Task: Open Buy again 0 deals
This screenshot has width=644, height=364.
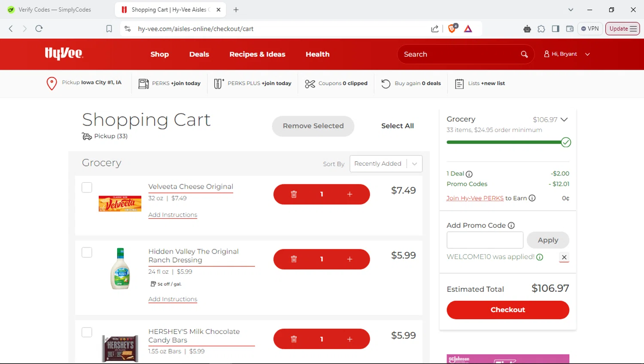Action: tap(411, 83)
